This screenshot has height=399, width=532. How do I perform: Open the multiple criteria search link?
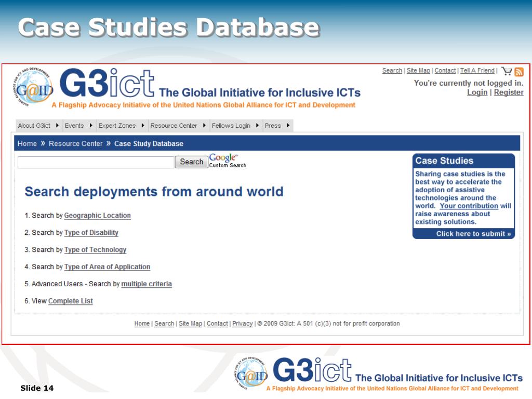pos(147,284)
